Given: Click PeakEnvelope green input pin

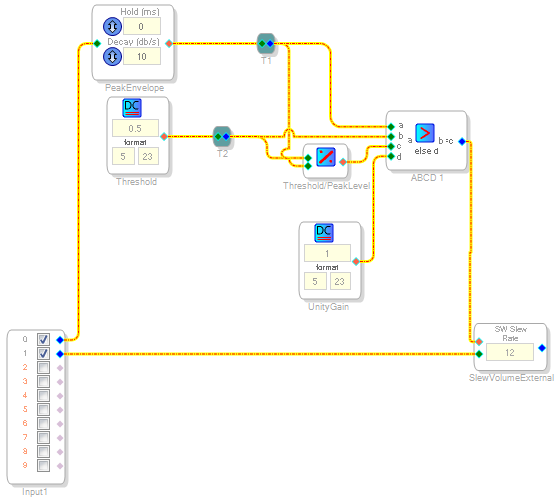Looking at the screenshot, I should [x=97, y=44].
